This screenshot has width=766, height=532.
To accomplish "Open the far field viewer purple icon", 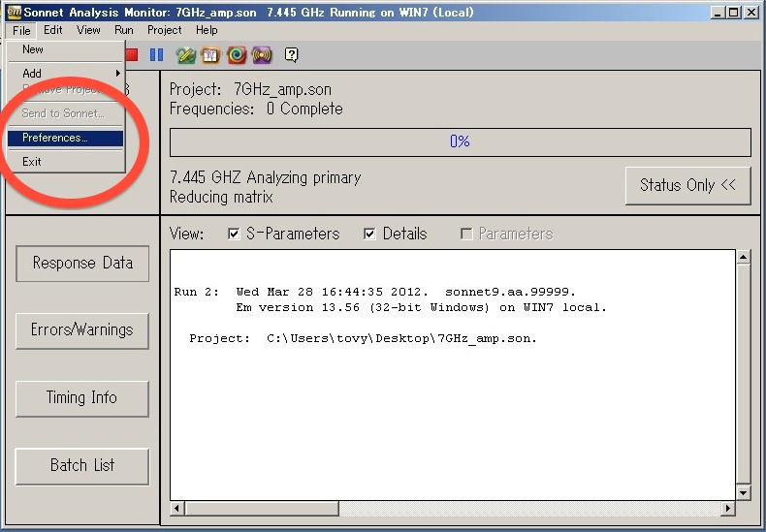I will tap(262, 55).
